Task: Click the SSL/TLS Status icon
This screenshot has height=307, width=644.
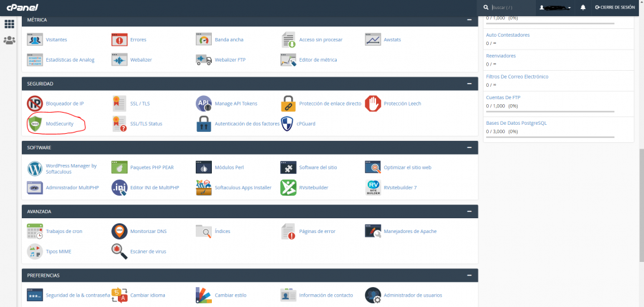Action: tap(120, 124)
